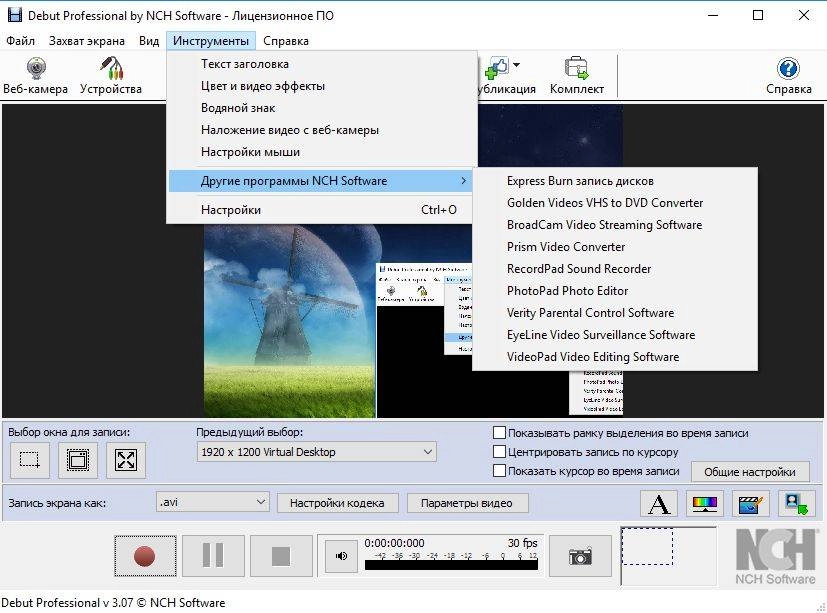Select Цвет и видео эффекты menu item
The image size is (827, 613).
(322, 86)
